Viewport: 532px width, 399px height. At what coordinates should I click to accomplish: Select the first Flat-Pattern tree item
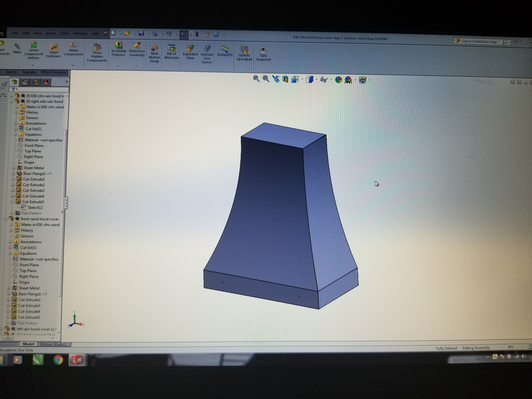click(x=31, y=213)
